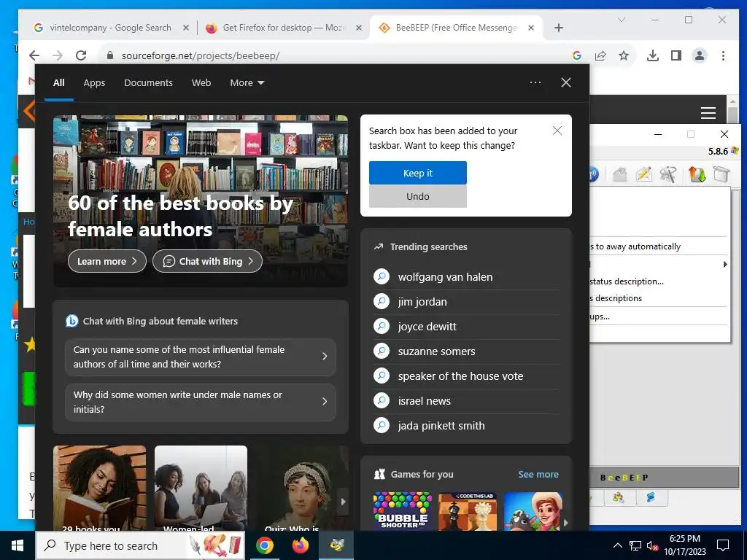Open Chrome downloads icon
The height and width of the screenshot is (560, 747).
click(x=653, y=55)
